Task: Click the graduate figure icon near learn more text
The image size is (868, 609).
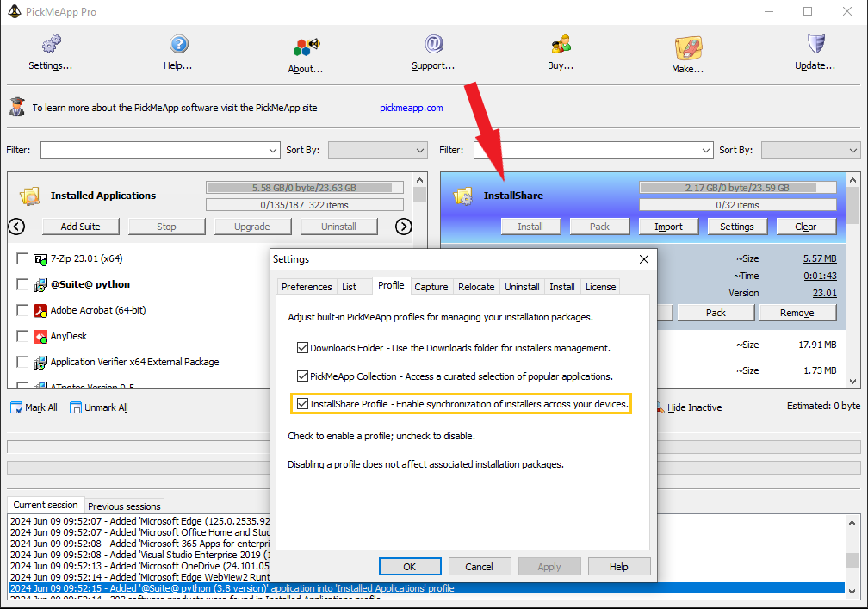Action: (17, 107)
